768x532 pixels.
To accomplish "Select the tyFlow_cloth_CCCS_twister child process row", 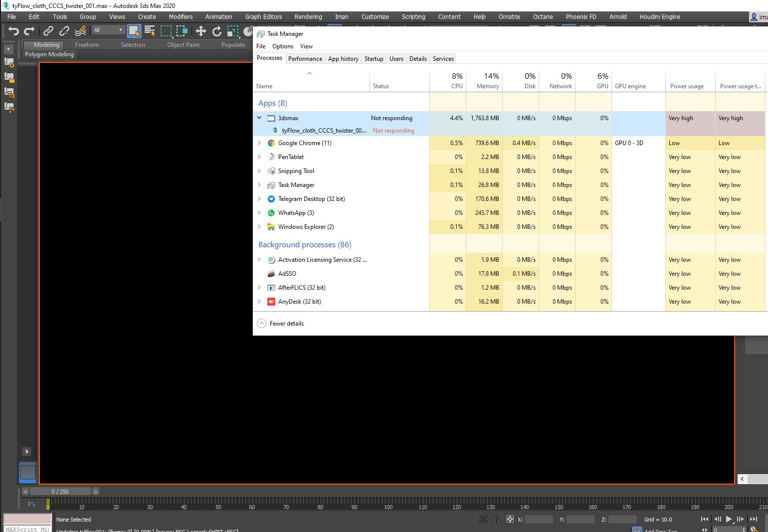I will pyautogui.click(x=509, y=131).
